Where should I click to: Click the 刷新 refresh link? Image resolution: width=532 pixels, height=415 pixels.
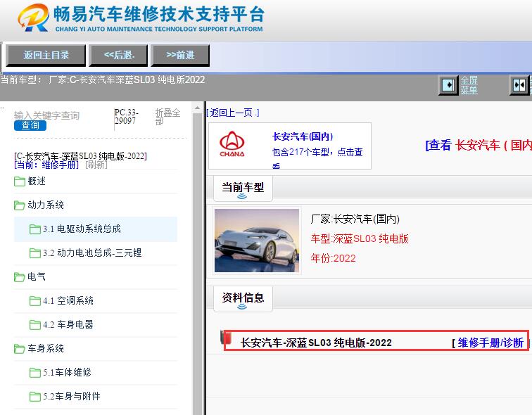coord(96,165)
